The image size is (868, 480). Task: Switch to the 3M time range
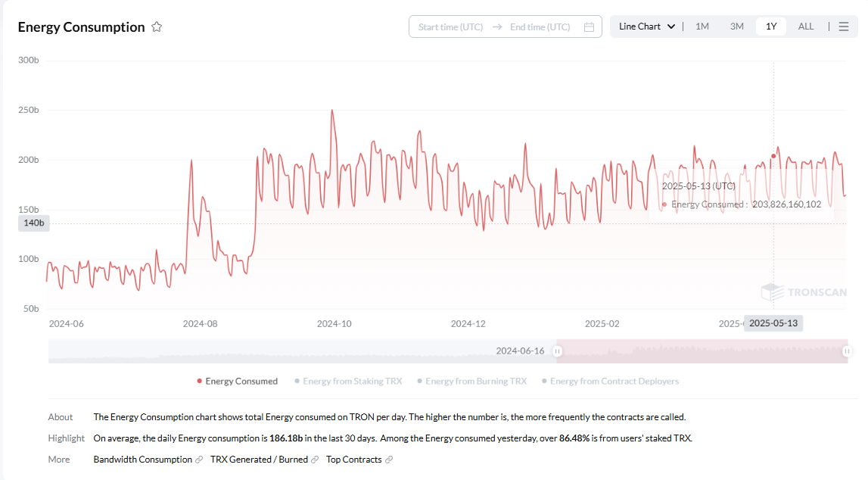point(736,26)
